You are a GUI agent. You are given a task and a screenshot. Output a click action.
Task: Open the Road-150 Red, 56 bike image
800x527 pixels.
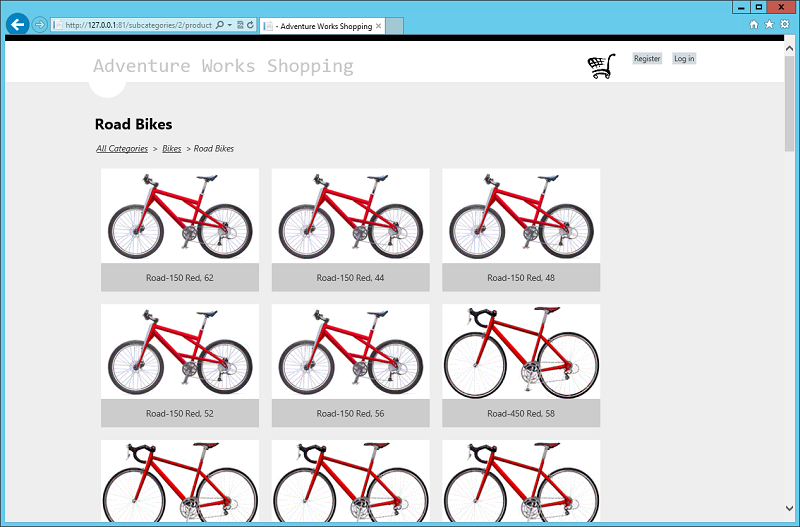coord(351,352)
